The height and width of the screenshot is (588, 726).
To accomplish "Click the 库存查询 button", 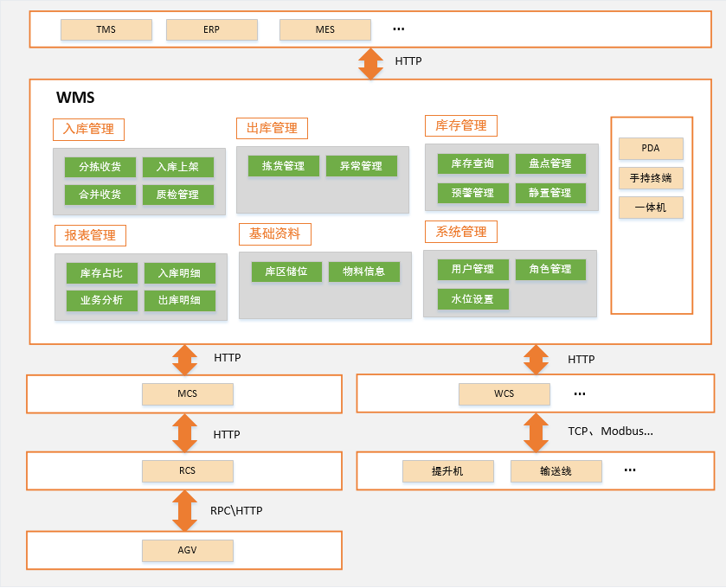I will [472, 163].
